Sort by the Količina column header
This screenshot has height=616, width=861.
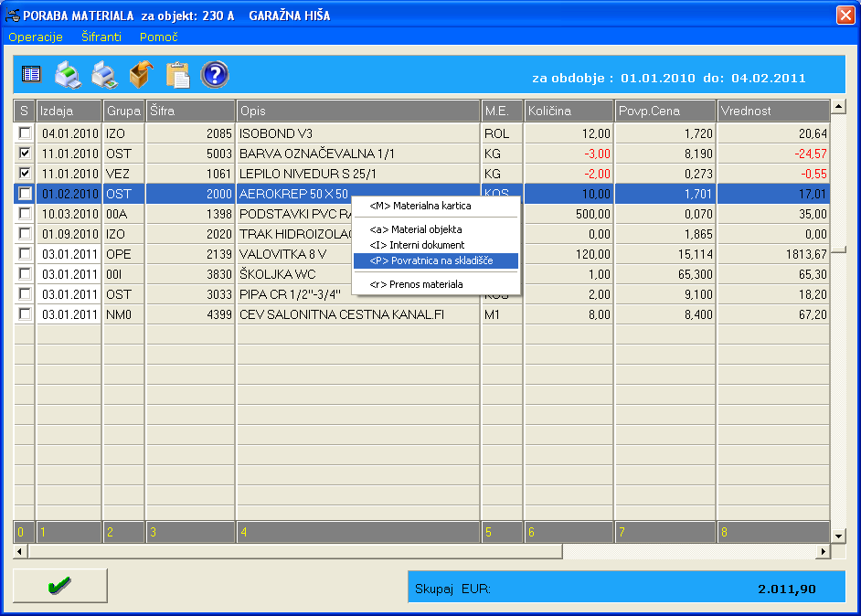point(569,111)
